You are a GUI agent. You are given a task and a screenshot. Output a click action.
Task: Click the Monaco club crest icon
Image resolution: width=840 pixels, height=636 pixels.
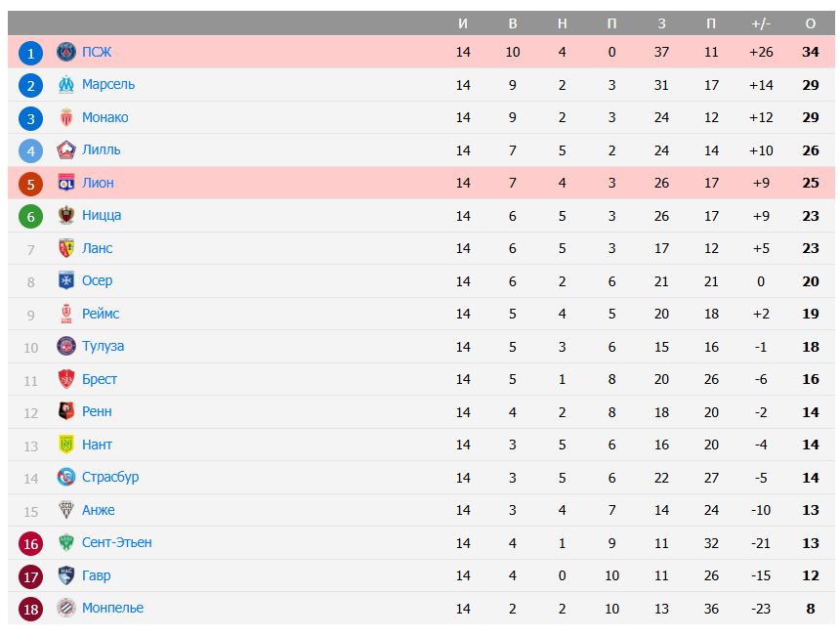pyautogui.click(x=65, y=117)
